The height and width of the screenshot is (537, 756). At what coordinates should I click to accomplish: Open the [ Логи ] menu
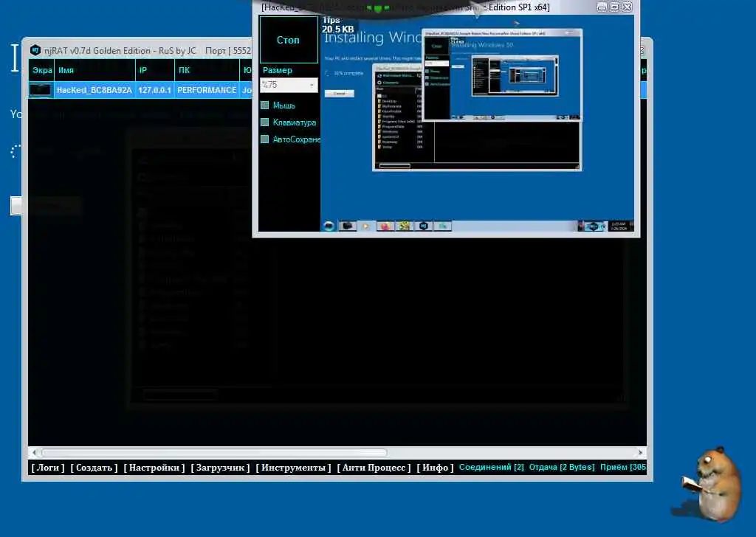tap(48, 468)
